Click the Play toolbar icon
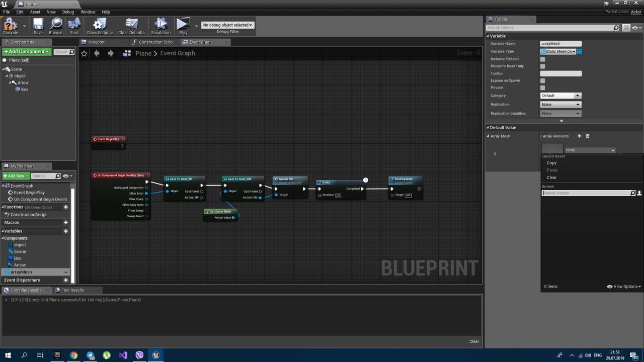This screenshot has height=362, width=644. point(183,26)
